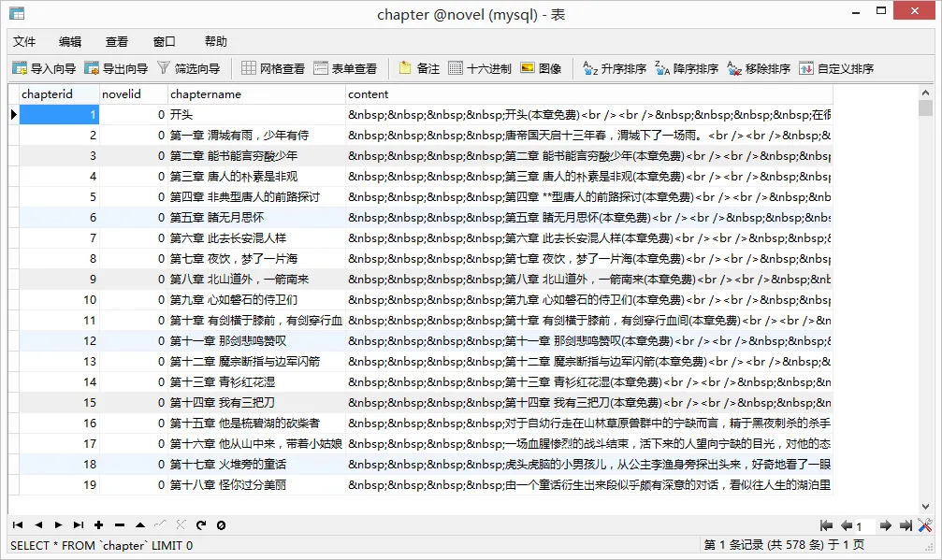Select cell 第七章 夜饮，梦了一片海
Image resolution: width=942 pixels, height=560 pixels.
[x=256, y=259]
